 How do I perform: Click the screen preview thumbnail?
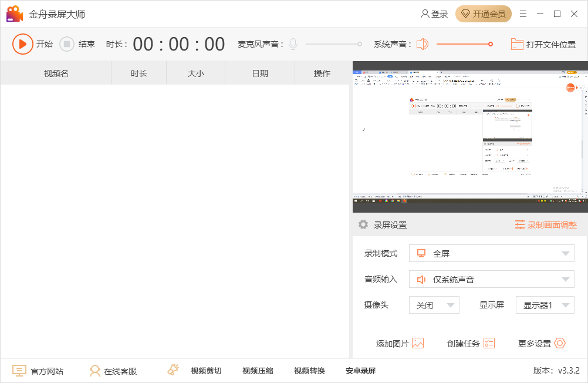tap(470, 137)
